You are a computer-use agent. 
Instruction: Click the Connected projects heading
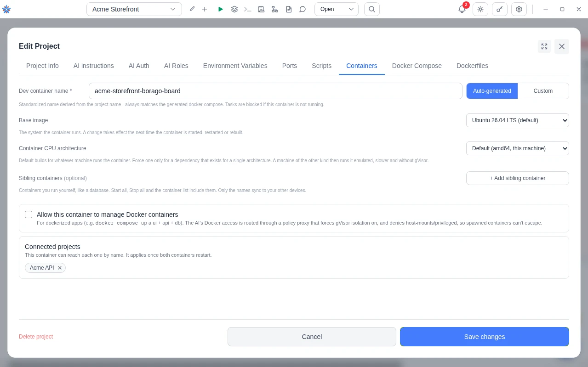[52, 247]
